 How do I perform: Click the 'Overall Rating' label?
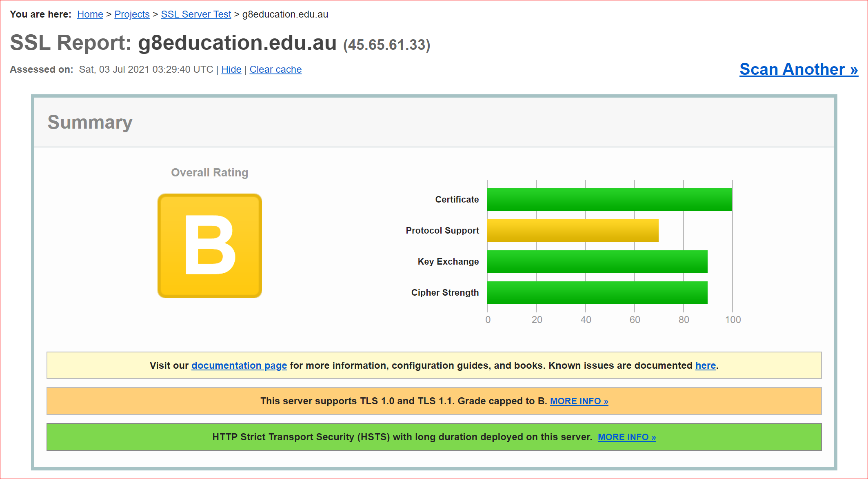click(209, 173)
